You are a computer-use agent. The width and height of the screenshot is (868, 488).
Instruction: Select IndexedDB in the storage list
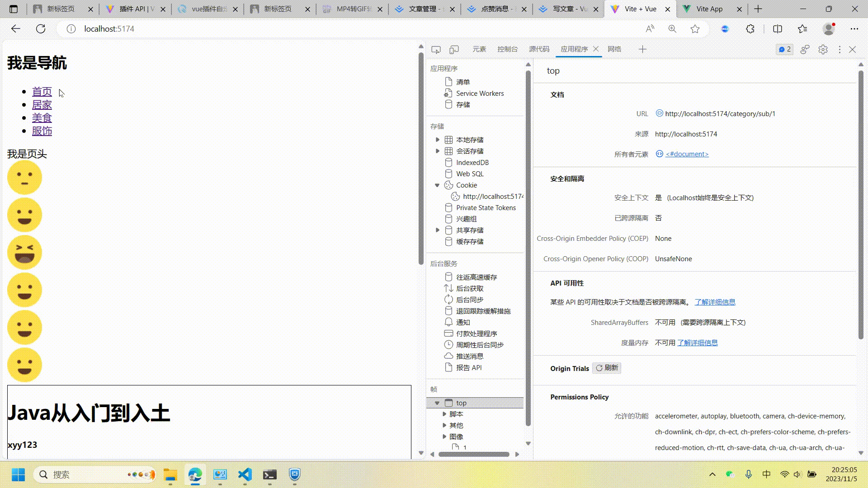pyautogui.click(x=472, y=162)
